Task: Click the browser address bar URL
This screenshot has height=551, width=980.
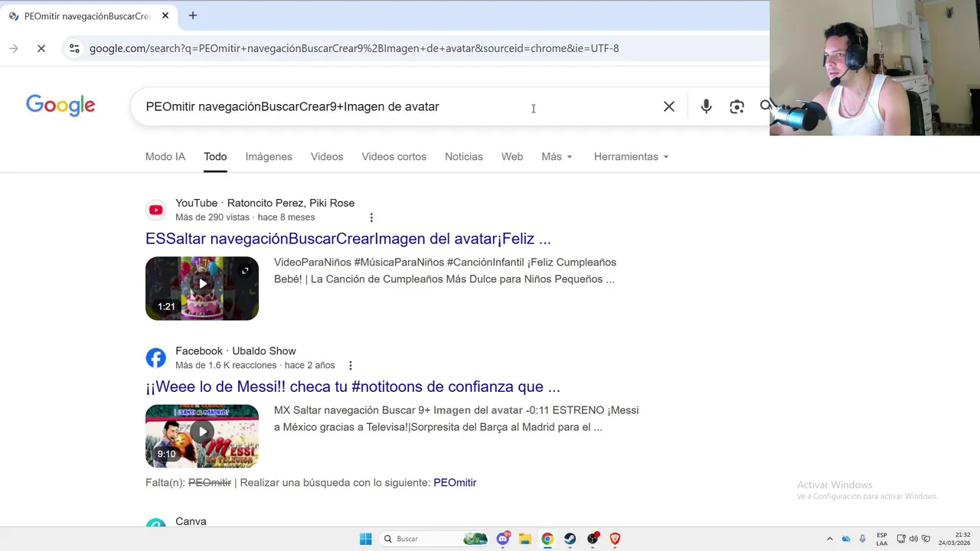Action: pyautogui.click(x=354, y=48)
